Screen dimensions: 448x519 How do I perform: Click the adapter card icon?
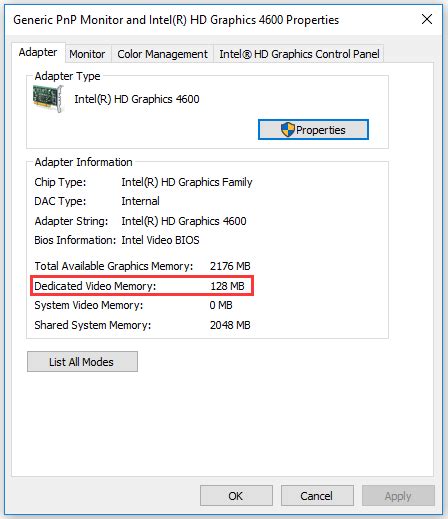tap(48, 99)
